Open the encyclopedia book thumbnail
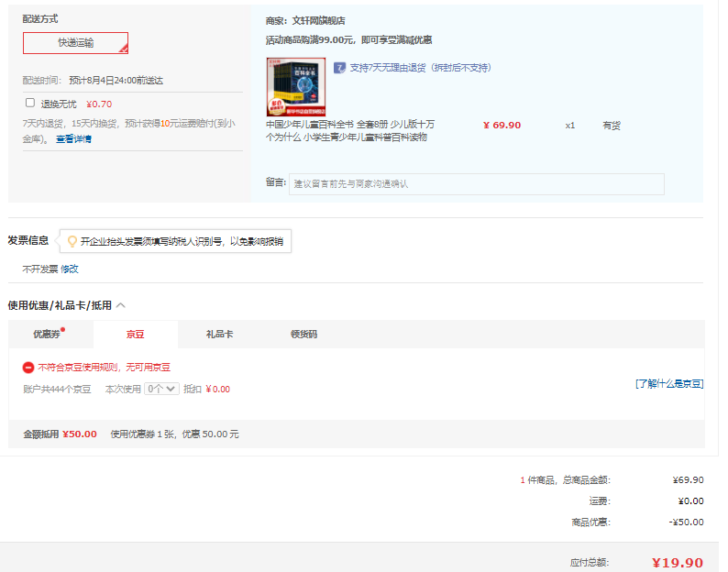Viewport: 728px width, 572px height. tap(296, 87)
